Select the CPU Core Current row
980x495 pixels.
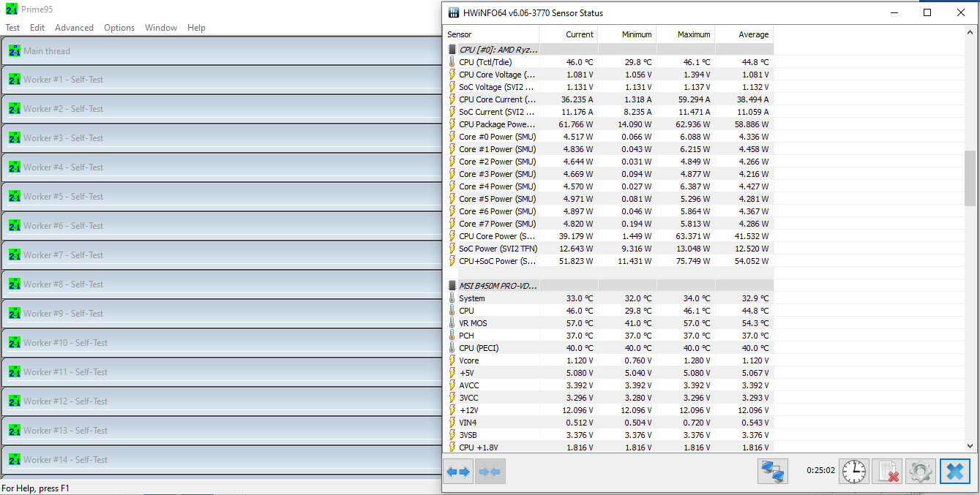[x=608, y=99]
